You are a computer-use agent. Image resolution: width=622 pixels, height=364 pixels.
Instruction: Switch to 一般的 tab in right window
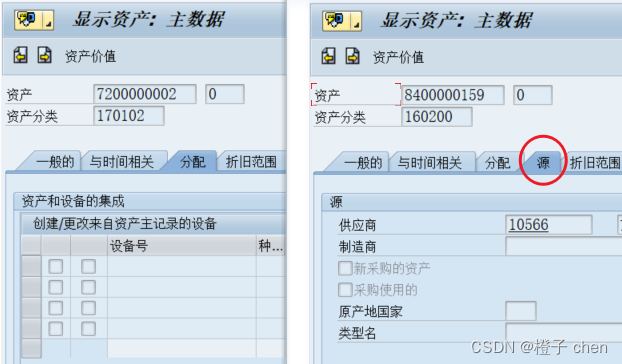[x=363, y=163]
